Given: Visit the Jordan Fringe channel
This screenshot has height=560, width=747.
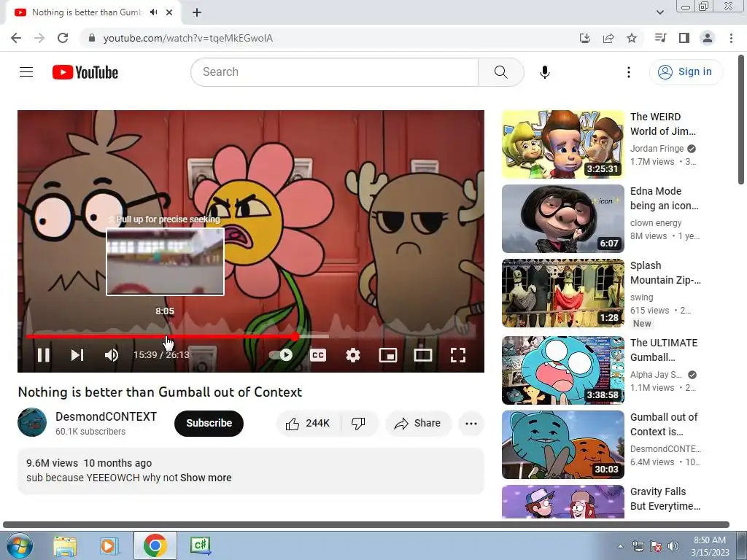Looking at the screenshot, I should click(x=657, y=149).
